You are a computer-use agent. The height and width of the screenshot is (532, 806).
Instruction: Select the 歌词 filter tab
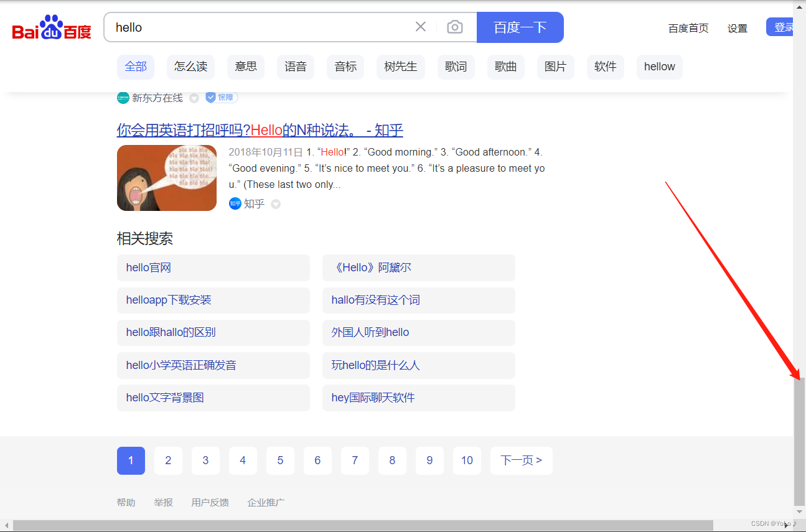pos(456,67)
